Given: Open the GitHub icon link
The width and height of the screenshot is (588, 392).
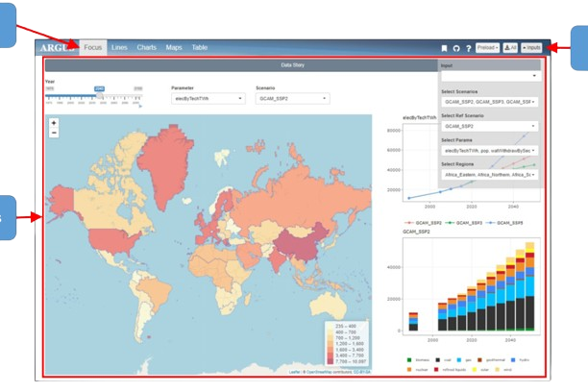Looking at the screenshot, I should pos(455,47).
